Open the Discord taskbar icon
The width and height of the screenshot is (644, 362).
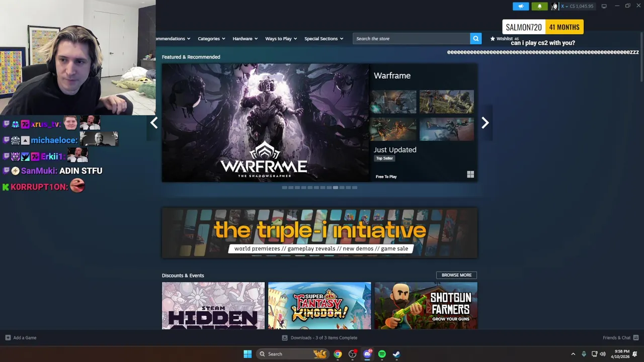pos(367,354)
